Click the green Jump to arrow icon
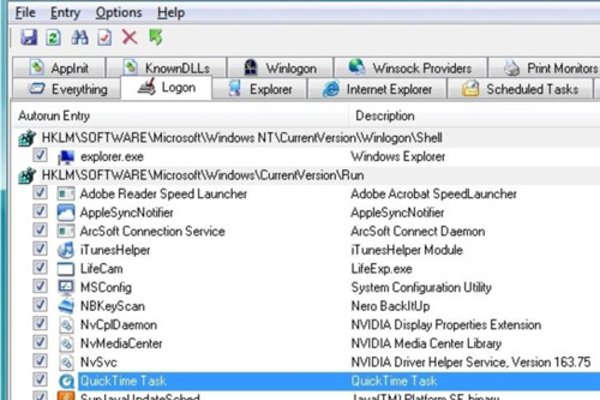600x400 pixels. tap(156, 37)
